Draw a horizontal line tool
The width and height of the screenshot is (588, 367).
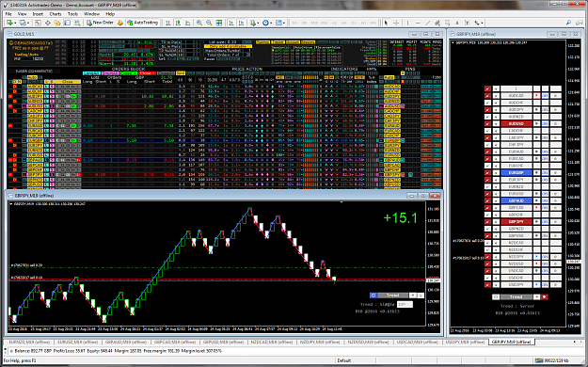(x=418, y=23)
